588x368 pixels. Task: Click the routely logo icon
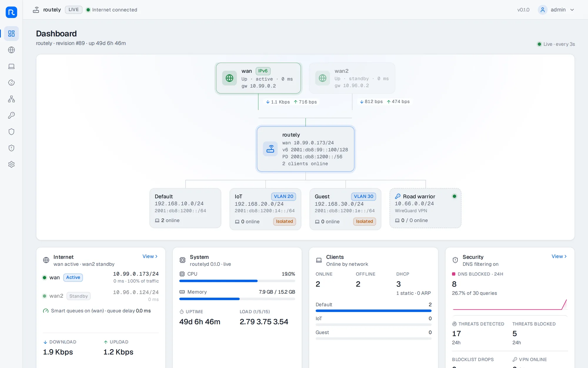[11, 12]
